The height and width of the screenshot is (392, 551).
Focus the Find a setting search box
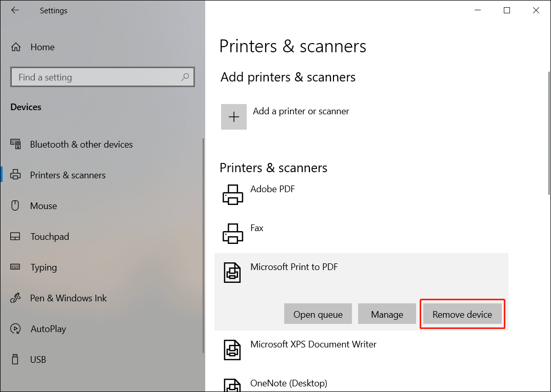[x=103, y=77]
